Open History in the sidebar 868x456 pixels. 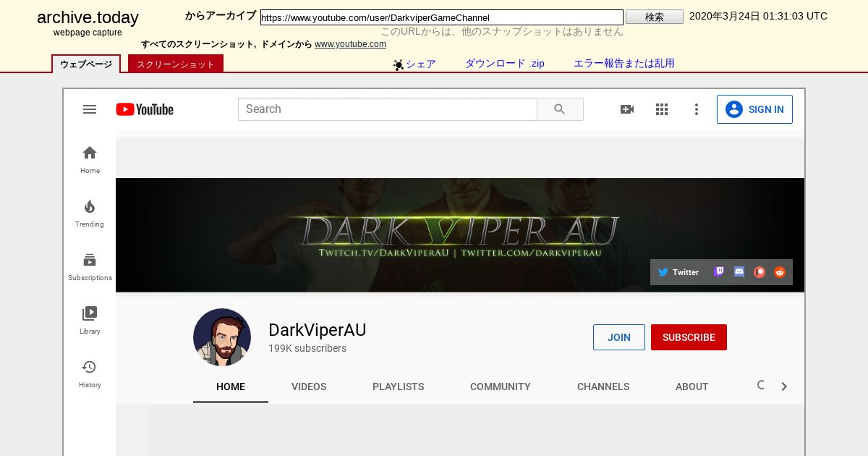pyautogui.click(x=90, y=374)
